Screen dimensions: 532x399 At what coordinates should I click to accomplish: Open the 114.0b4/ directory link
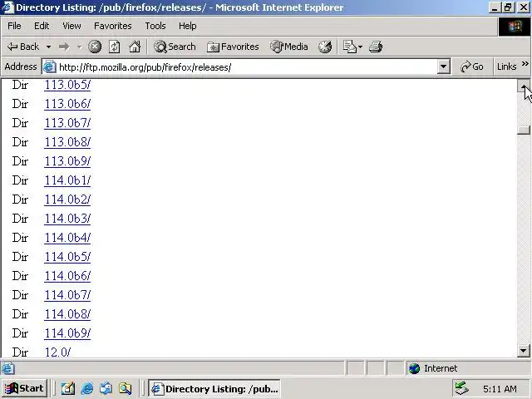coord(67,238)
